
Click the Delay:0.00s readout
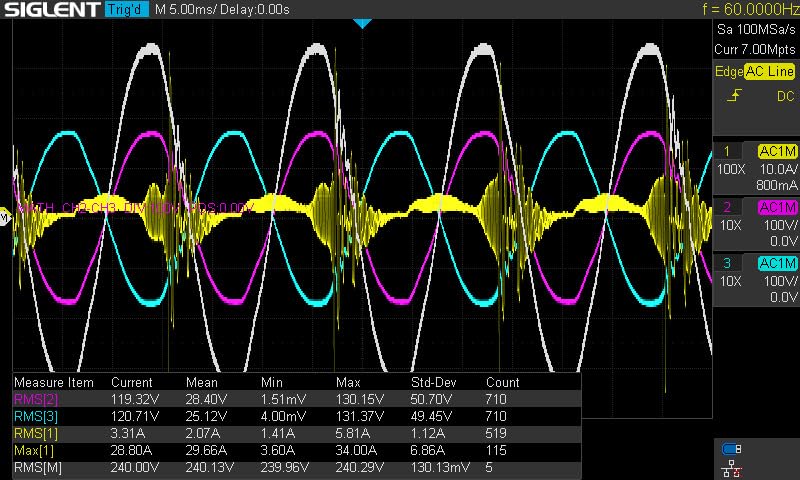[x=255, y=10]
